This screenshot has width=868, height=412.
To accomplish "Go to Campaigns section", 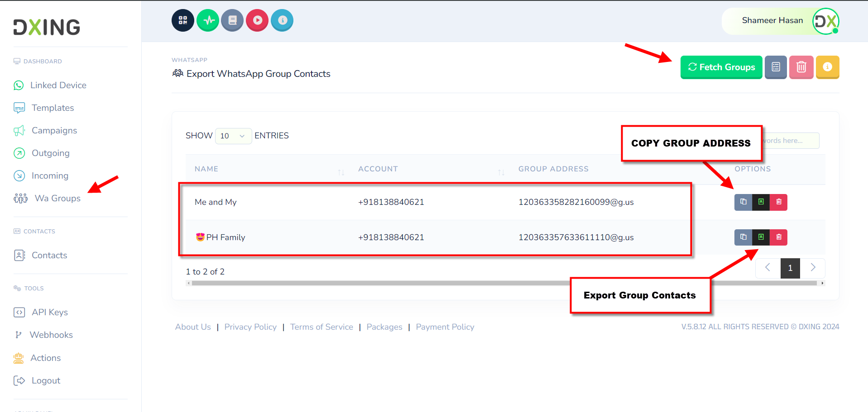I will coord(45,130).
